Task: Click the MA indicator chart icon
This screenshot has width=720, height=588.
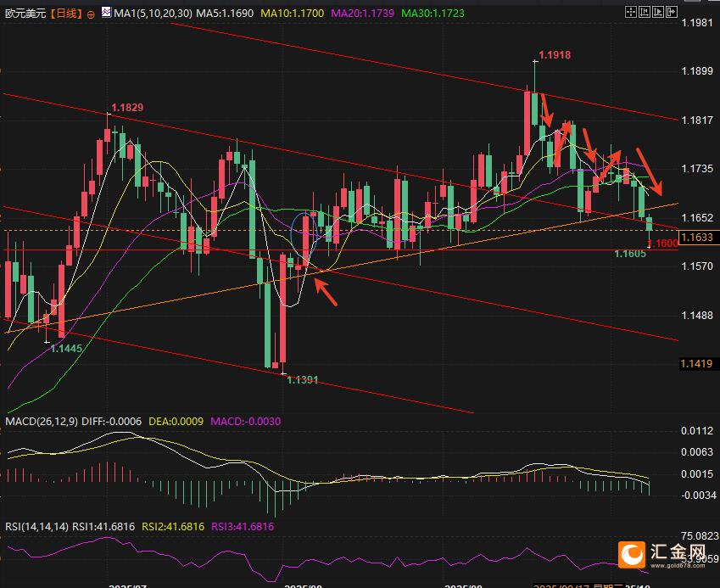Action: (106, 12)
